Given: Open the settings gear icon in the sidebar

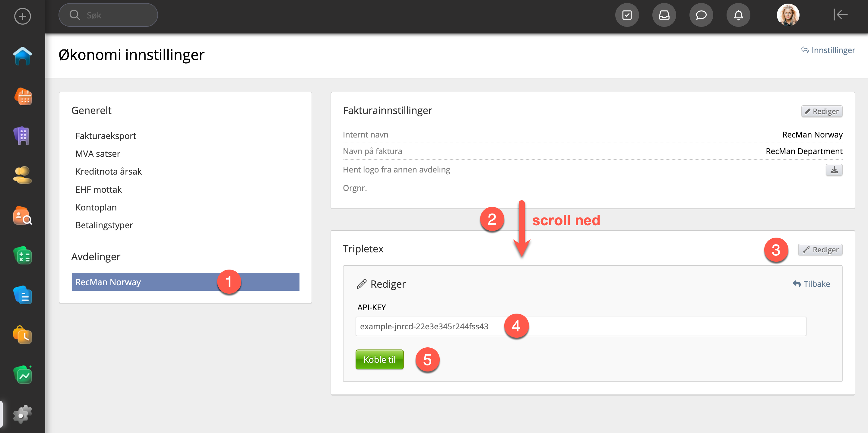Looking at the screenshot, I should 22,415.
